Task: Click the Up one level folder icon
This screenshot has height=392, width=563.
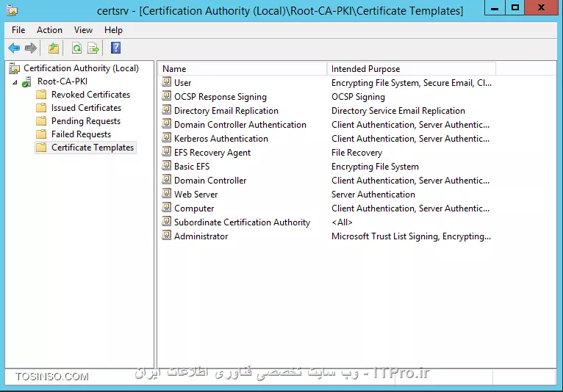Action: [54, 48]
